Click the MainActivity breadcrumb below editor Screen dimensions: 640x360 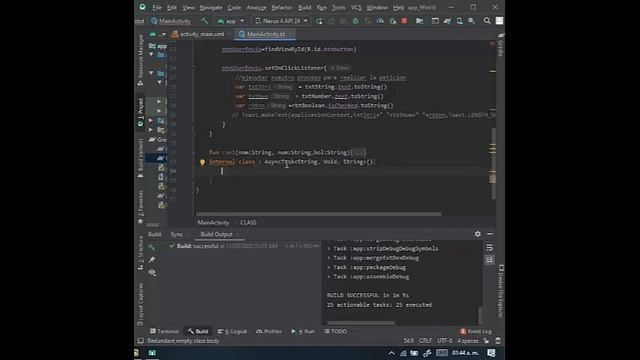(x=213, y=222)
